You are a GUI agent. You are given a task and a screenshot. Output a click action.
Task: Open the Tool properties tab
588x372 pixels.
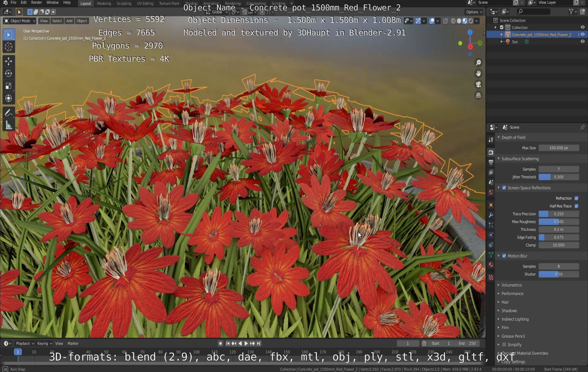491,140
